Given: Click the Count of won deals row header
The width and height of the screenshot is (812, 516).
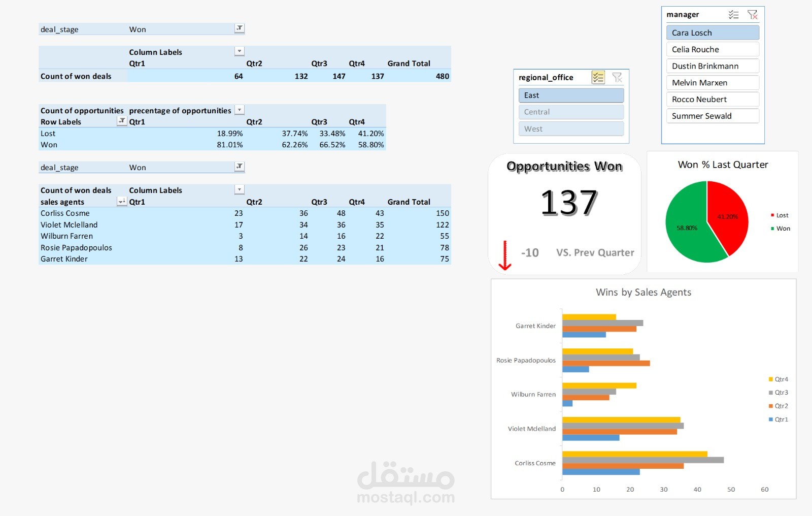Looking at the screenshot, I should point(76,76).
